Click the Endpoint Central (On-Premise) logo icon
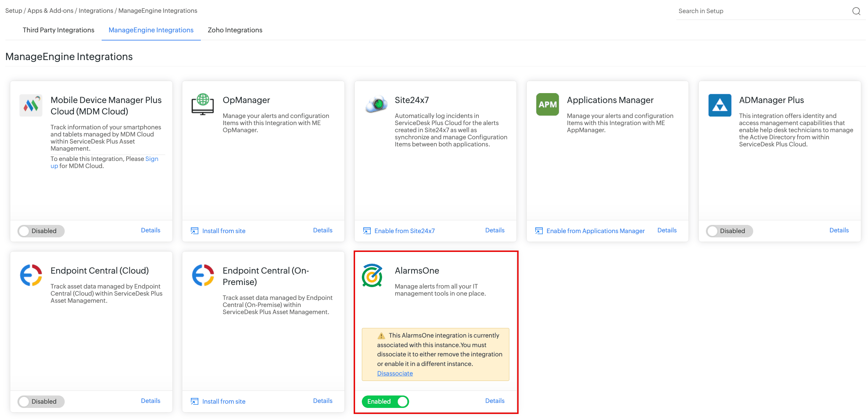 pyautogui.click(x=203, y=275)
